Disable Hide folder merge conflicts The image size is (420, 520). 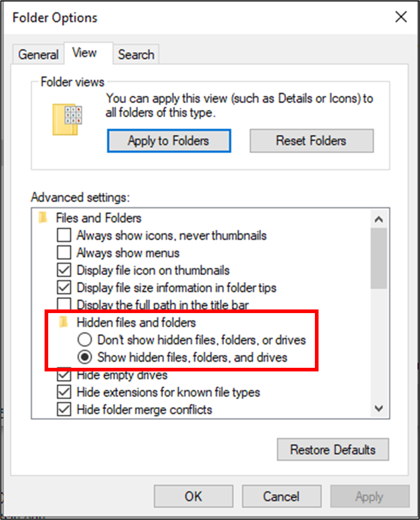tap(64, 409)
